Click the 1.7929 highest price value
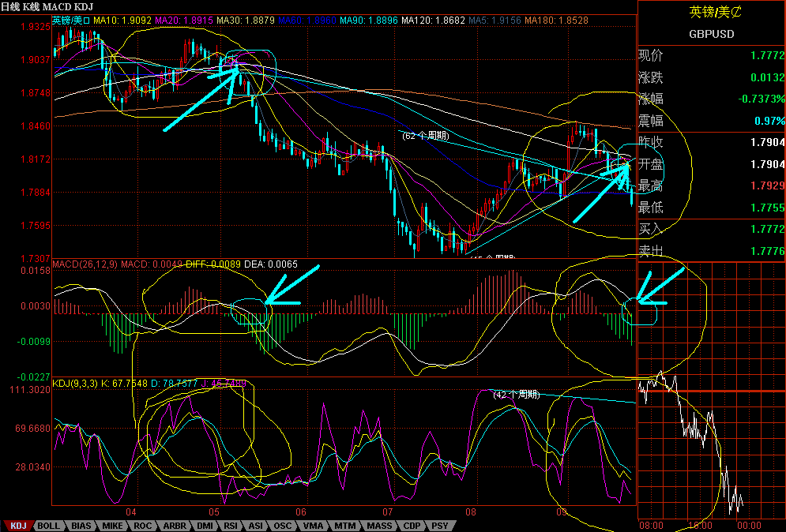786x532 pixels. pos(768,185)
